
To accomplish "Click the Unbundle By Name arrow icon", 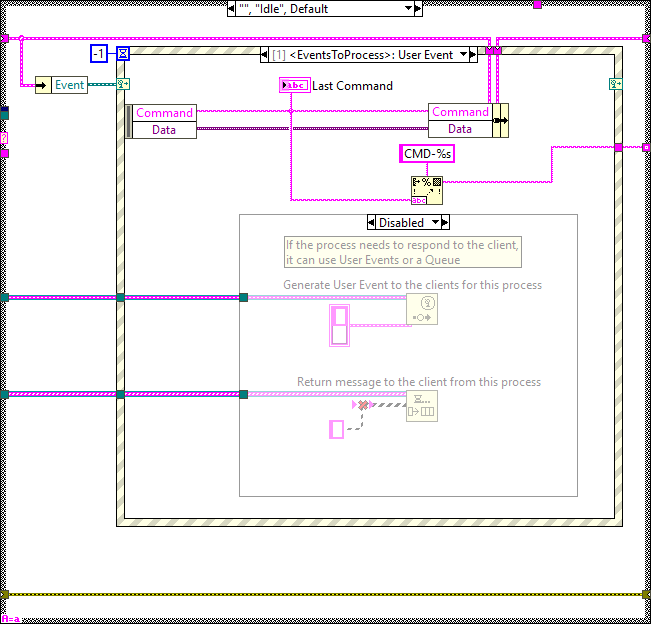I will point(43,85).
